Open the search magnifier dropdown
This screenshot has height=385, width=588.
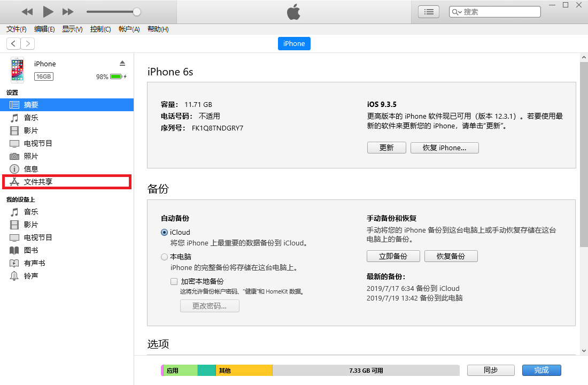click(x=457, y=12)
